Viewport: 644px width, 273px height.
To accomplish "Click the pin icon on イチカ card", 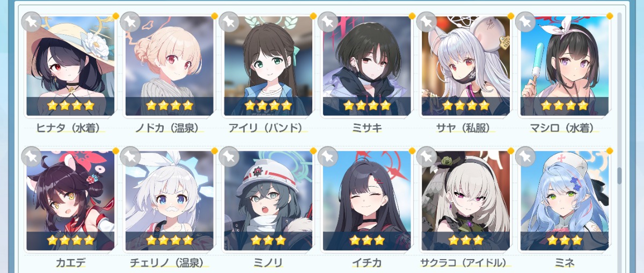I will (328, 156).
